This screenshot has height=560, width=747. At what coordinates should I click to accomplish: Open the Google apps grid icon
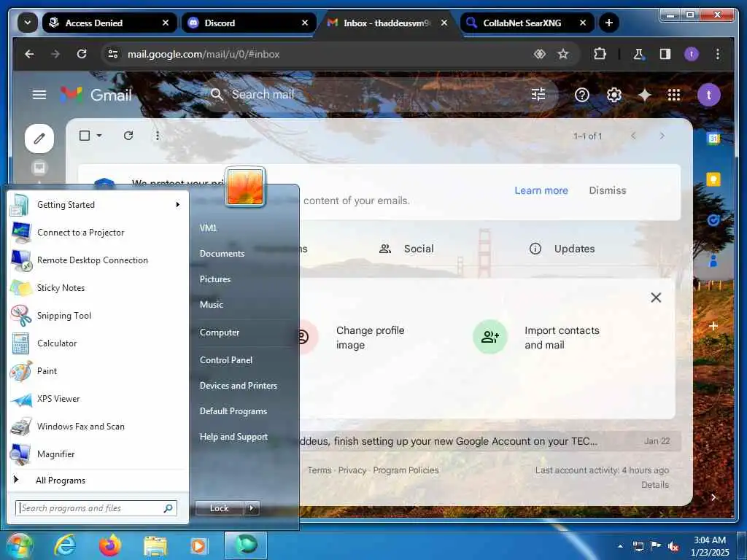pyautogui.click(x=673, y=95)
